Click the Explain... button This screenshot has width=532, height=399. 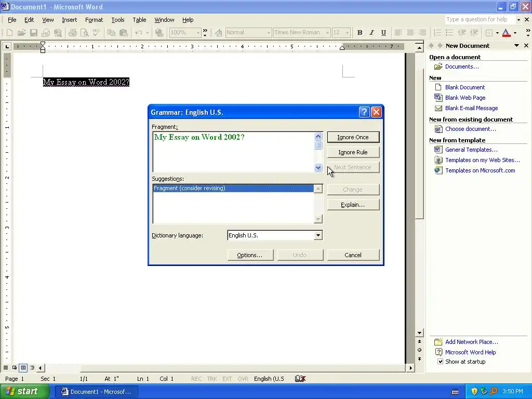click(x=353, y=205)
